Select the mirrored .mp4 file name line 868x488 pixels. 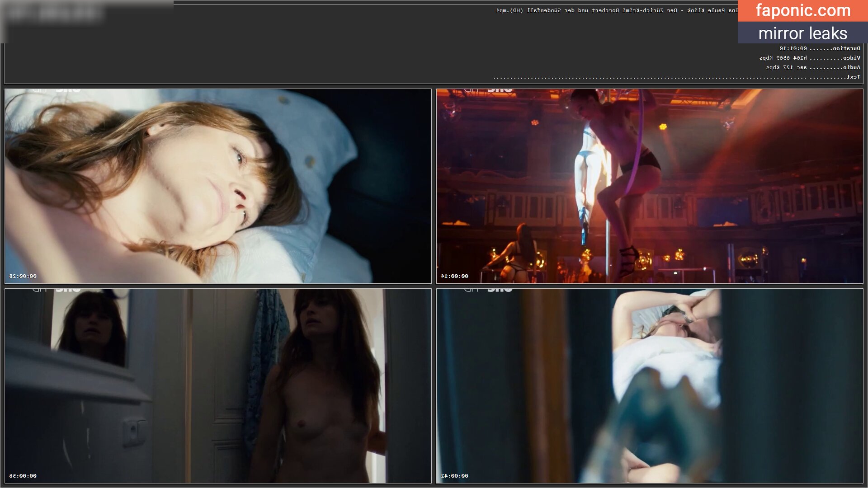[617, 10]
